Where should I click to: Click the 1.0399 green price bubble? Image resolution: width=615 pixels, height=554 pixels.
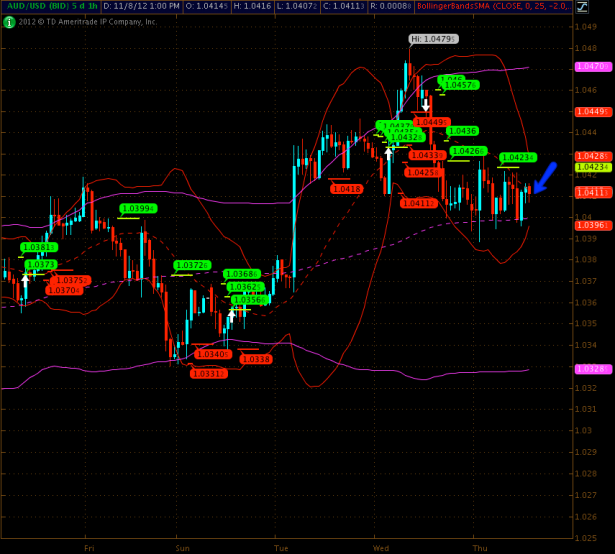click(x=137, y=209)
